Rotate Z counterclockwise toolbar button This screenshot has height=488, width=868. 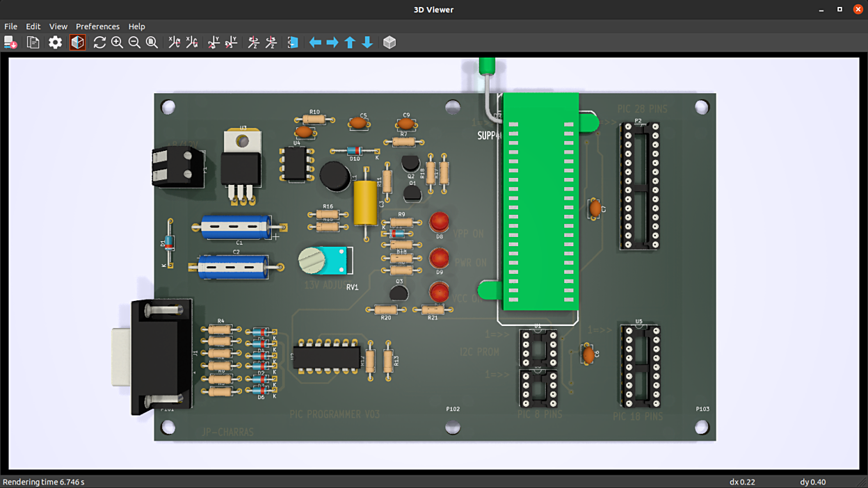click(271, 42)
